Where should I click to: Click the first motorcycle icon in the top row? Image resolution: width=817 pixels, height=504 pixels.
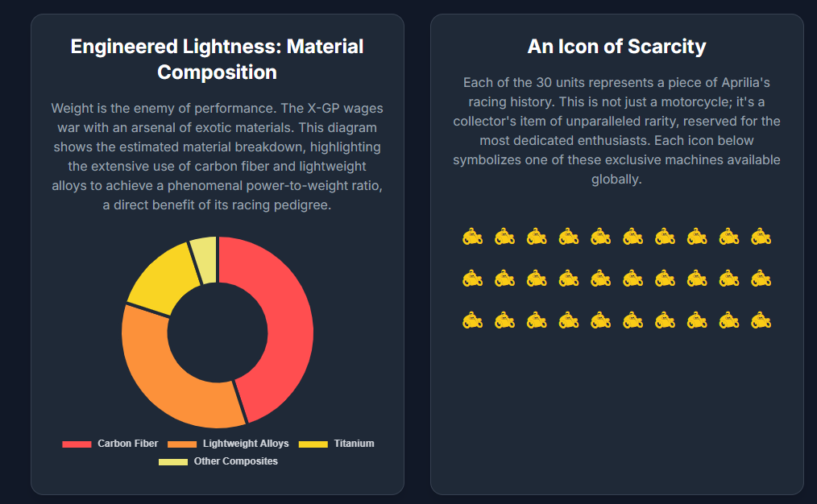point(472,237)
